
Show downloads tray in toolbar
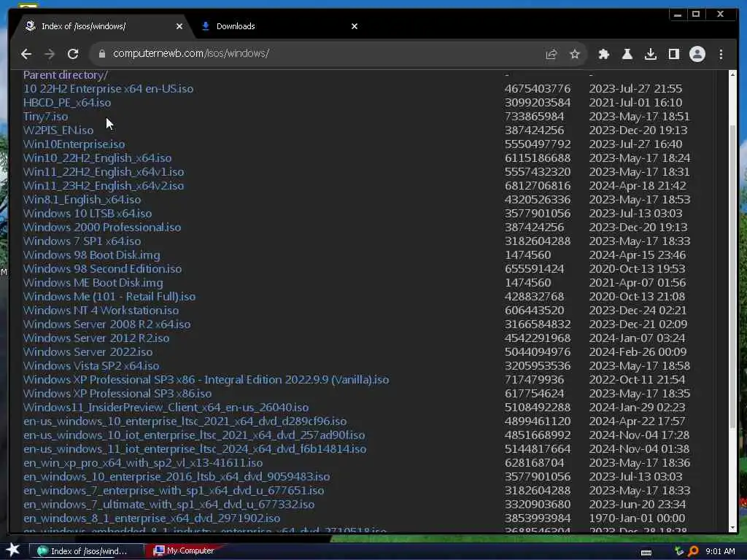coord(650,54)
